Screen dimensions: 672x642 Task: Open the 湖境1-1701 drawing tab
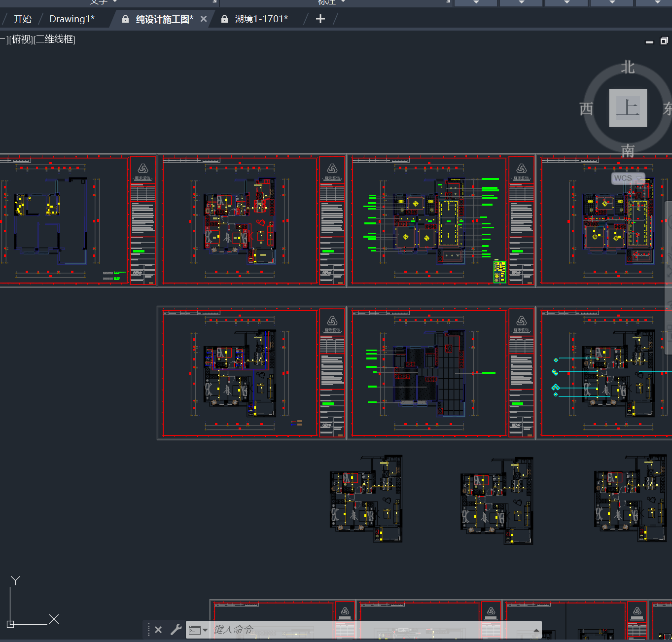(x=261, y=19)
